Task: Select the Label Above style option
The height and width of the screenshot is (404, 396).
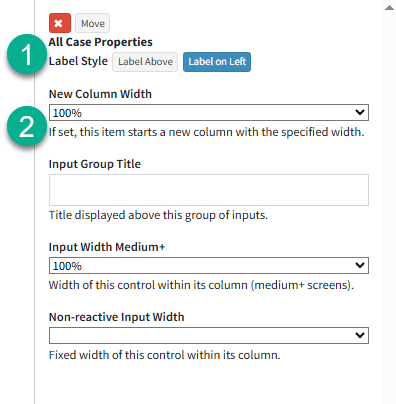Action: coord(145,62)
